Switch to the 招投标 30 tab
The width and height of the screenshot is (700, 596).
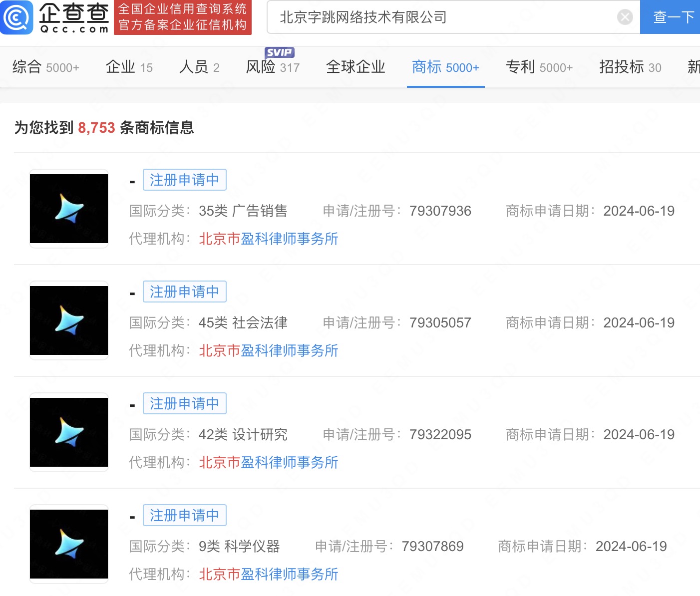click(x=630, y=67)
